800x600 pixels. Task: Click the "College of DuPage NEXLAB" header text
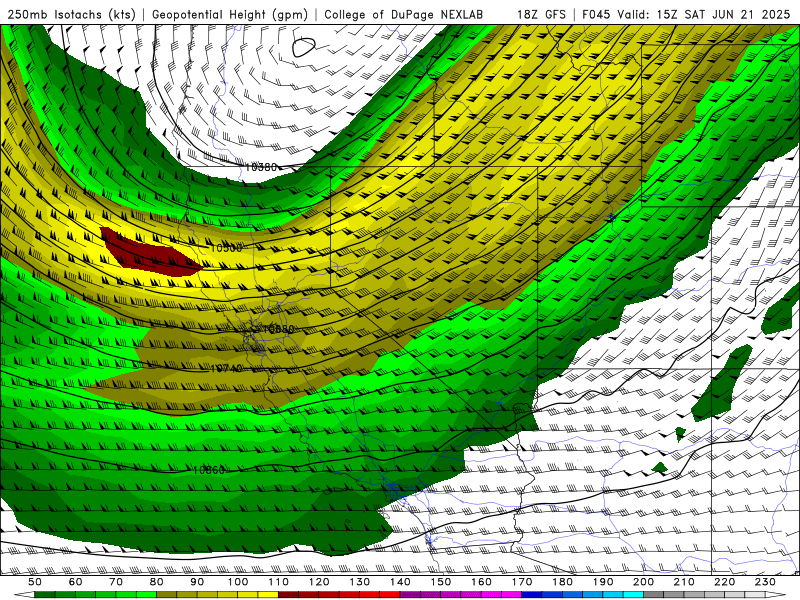click(x=404, y=14)
